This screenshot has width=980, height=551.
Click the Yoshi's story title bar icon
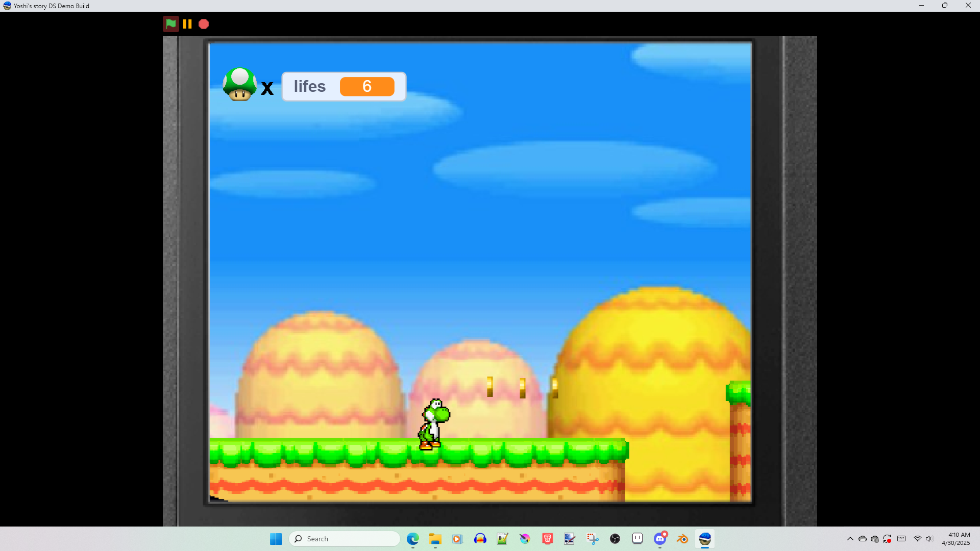(x=7, y=6)
